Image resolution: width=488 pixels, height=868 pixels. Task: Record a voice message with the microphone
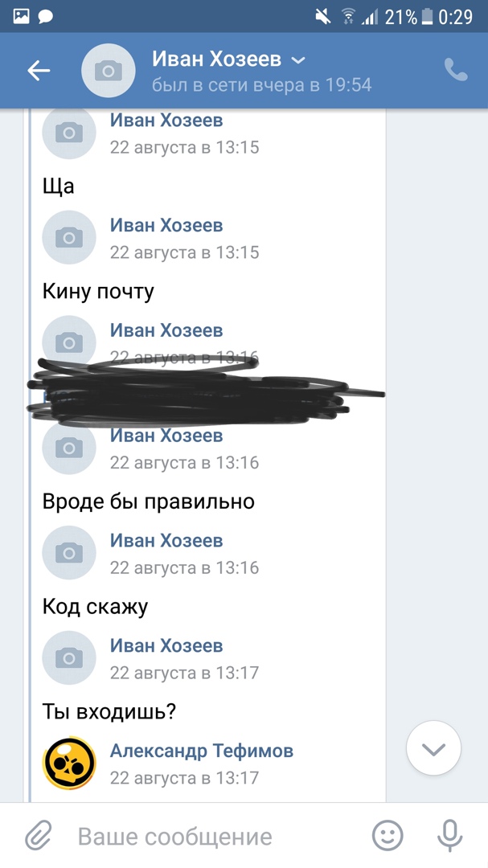[449, 835]
